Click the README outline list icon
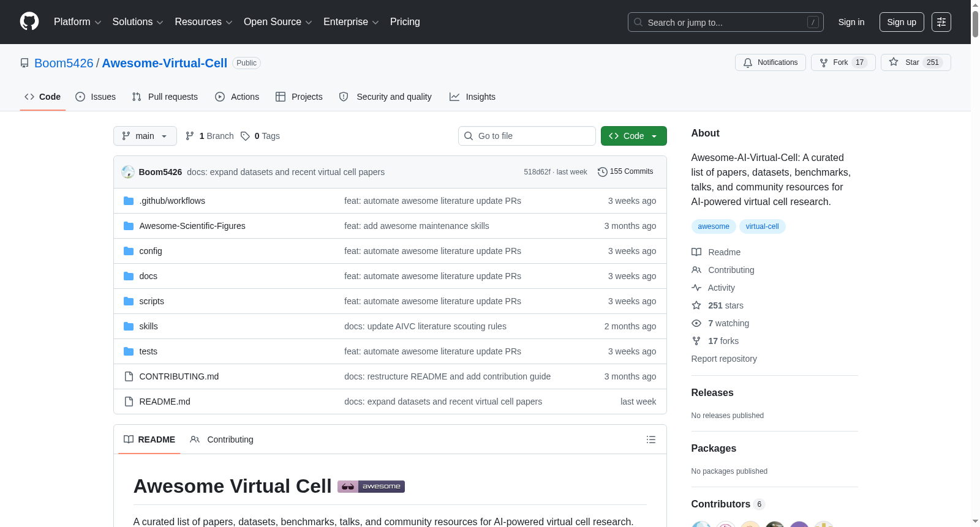The image size is (980, 527). click(651, 439)
